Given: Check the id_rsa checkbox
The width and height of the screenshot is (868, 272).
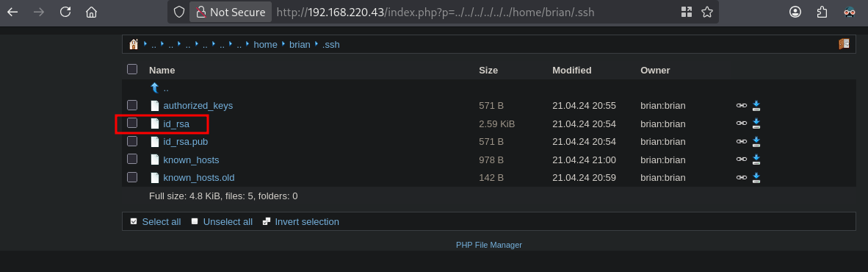Looking at the screenshot, I should (x=131, y=123).
